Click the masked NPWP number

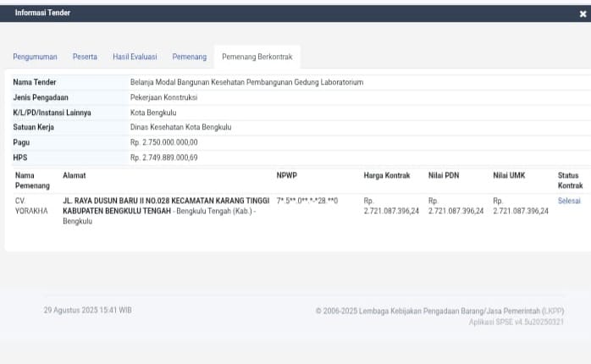307,201
